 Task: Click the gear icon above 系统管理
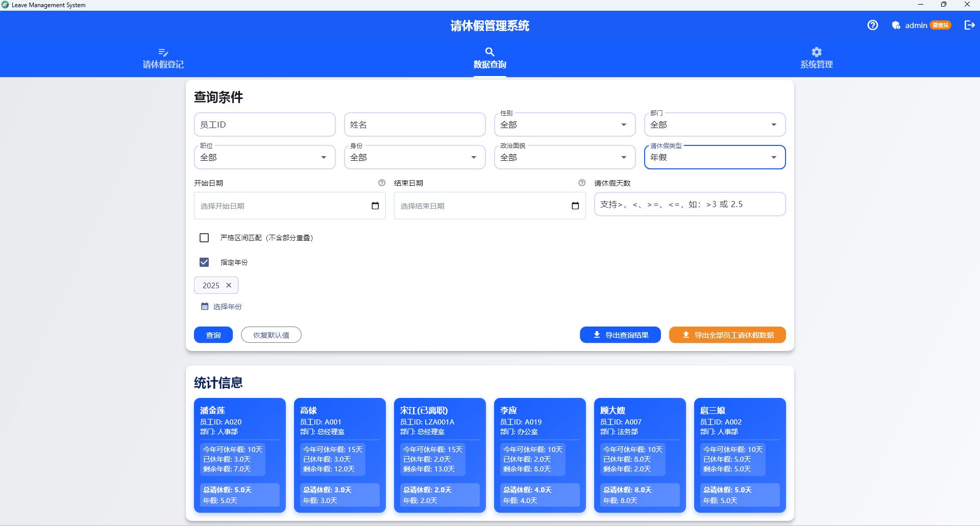coord(816,52)
